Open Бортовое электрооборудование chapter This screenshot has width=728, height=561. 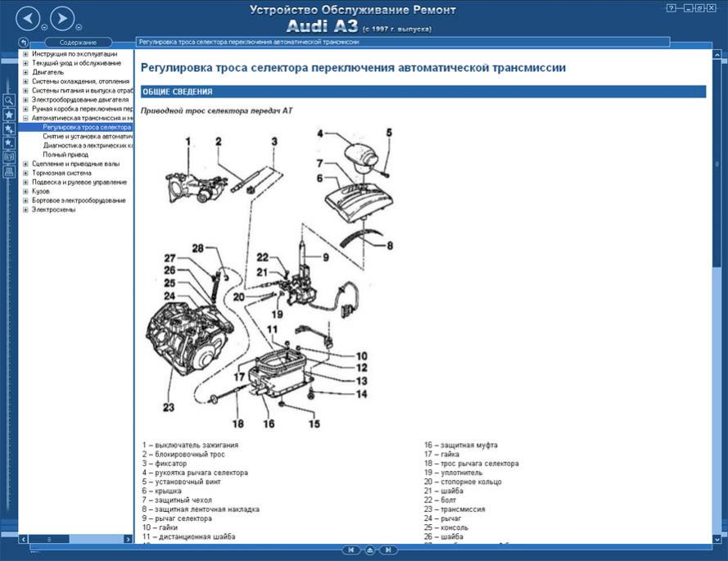click(x=79, y=201)
